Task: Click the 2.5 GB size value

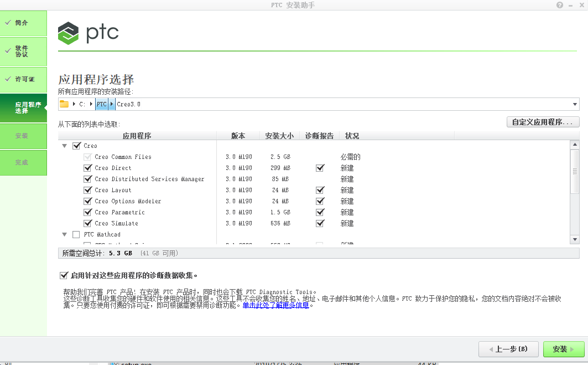Action: tap(280, 157)
